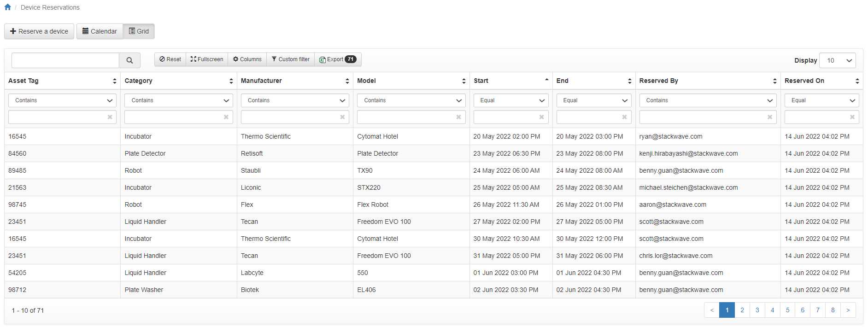Open the Display rows-per-page dropdown
The image size is (868, 327).
pyautogui.click(x=837, y=60)
